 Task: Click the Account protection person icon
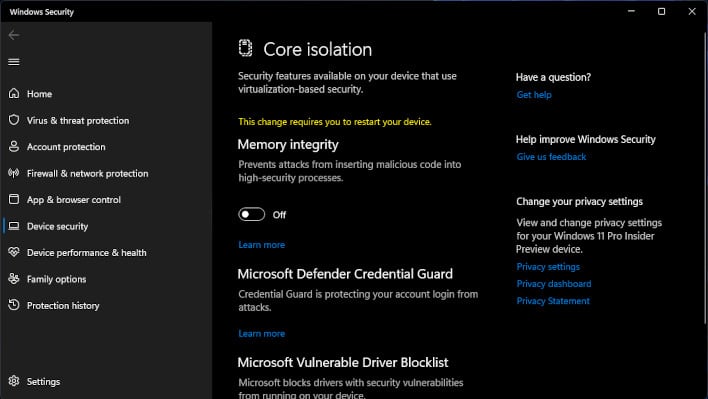click(x=14, y=146)
